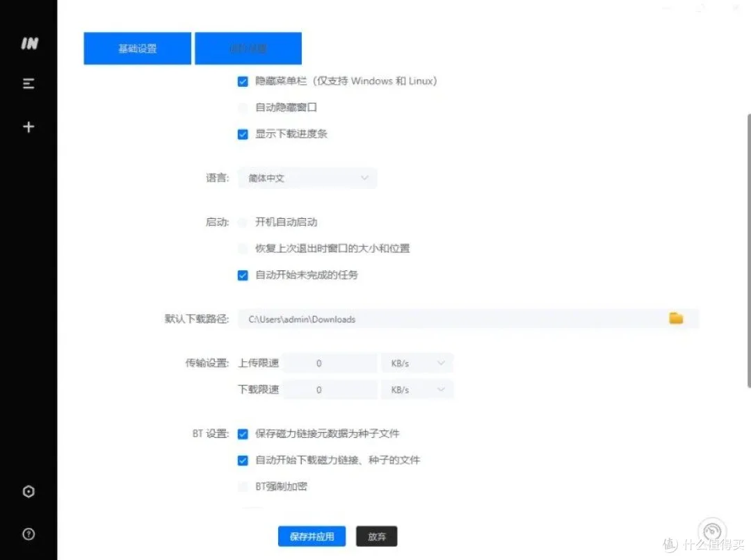The height and width of the screenshot is (560, 751).
Task: Open preferences via sidebar gear icon
Action: (x=29, y=492)
